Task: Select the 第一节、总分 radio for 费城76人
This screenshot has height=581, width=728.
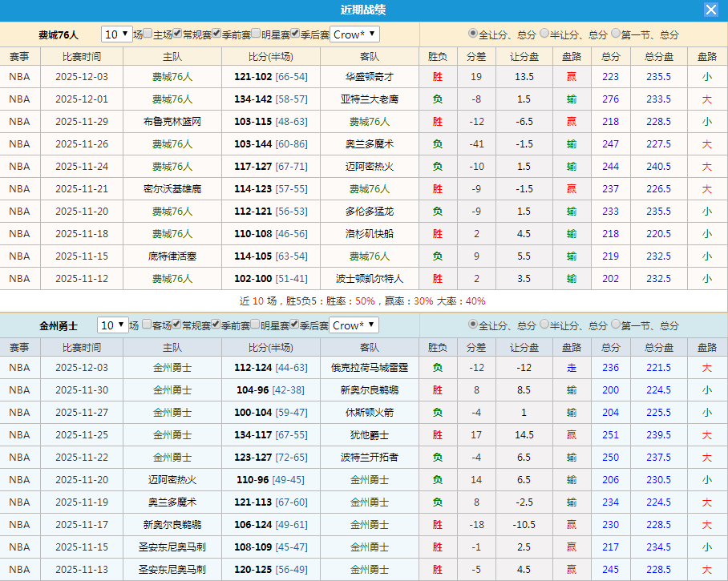Action: [x=616, y=34]
